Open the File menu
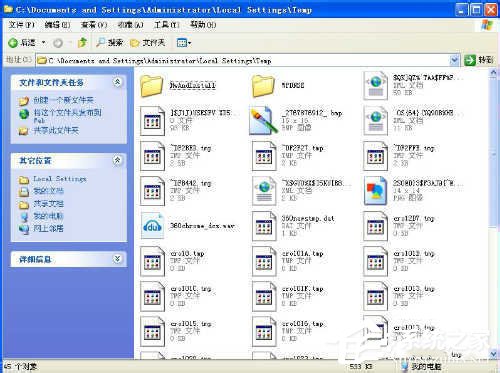Screen dimensions: 500x373 (22, 25)
